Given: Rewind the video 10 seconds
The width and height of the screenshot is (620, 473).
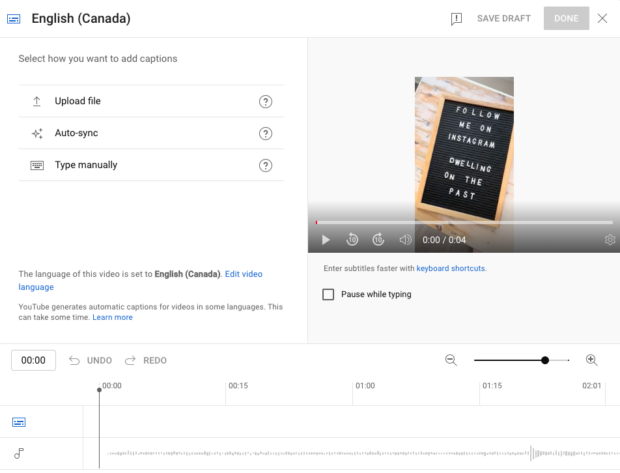Looking at the screenshot, I should coord(352,240).
